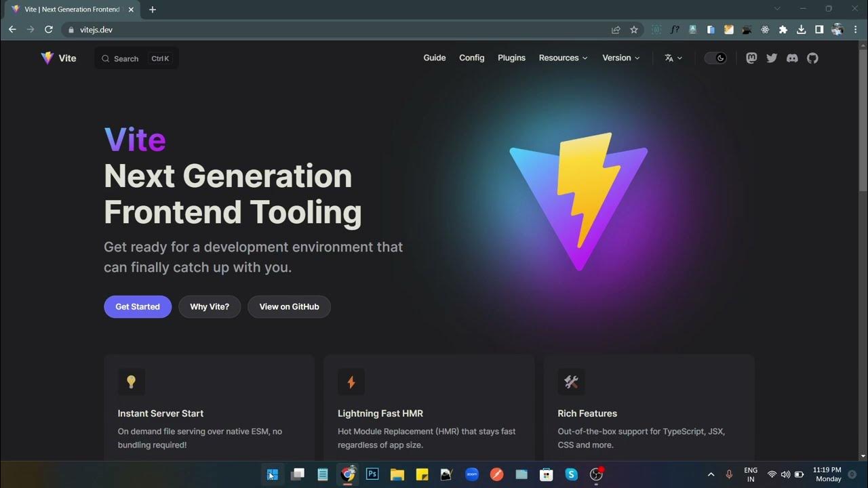Open Zoom from the taskbar
The width and height of the screenshot is (868, 488).
pyautogui.click(x=472, y=474)
